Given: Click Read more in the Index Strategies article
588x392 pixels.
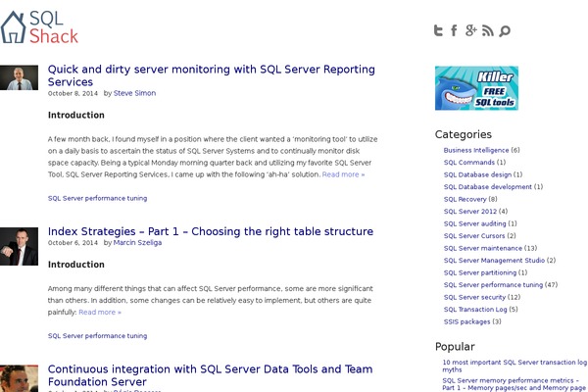Looking at the screenshot, I should [x=100, y=312].
